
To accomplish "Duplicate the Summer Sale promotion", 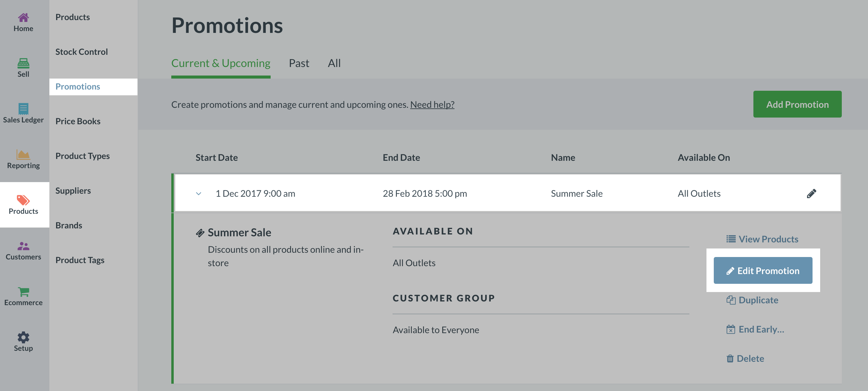I will [752, 300].
